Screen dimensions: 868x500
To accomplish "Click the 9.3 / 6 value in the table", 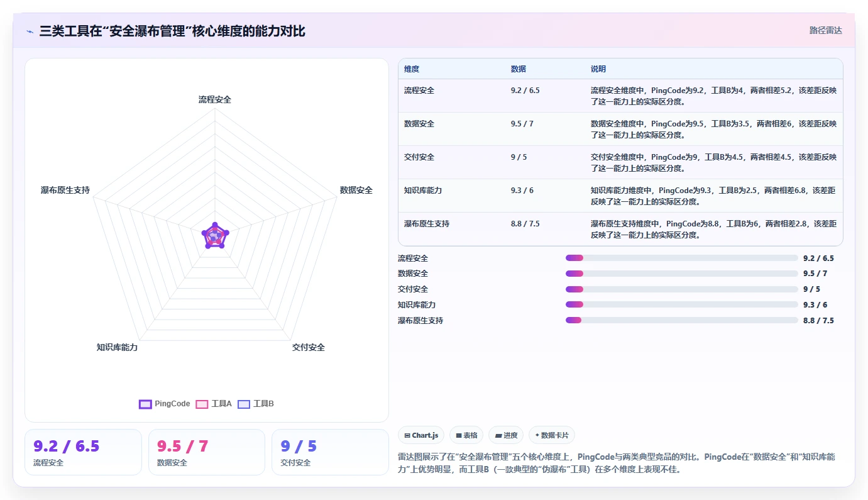I will [x=522, y=191].
